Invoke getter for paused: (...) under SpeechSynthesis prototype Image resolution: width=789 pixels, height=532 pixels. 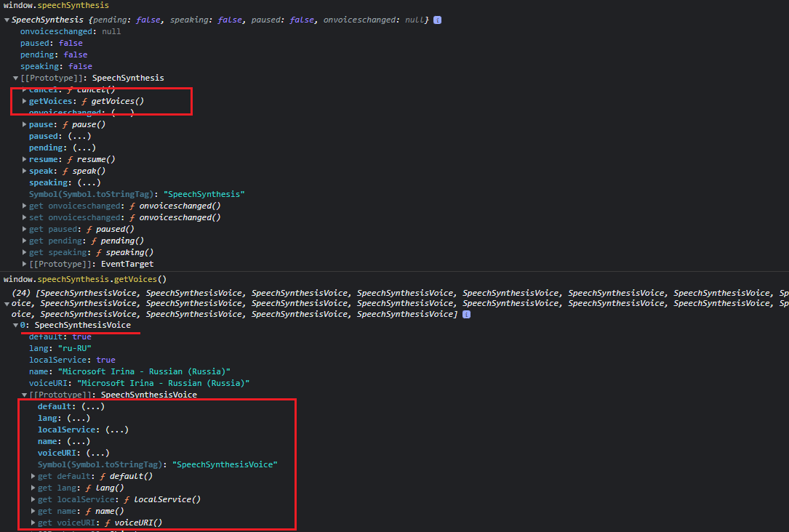tap(79, 136)
